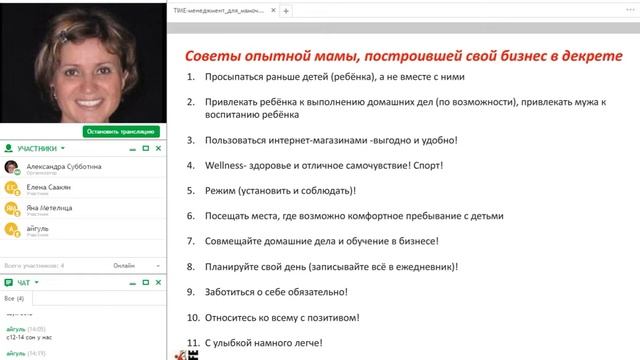Click slide item 8 'Планируйте свой день'
This screenshot has height=360, width=640.
[331, 267]
